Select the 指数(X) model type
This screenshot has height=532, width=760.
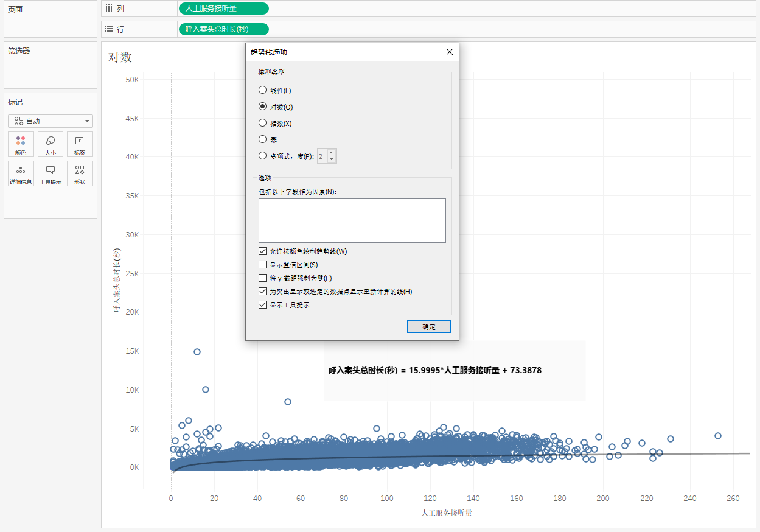point(262,123)
